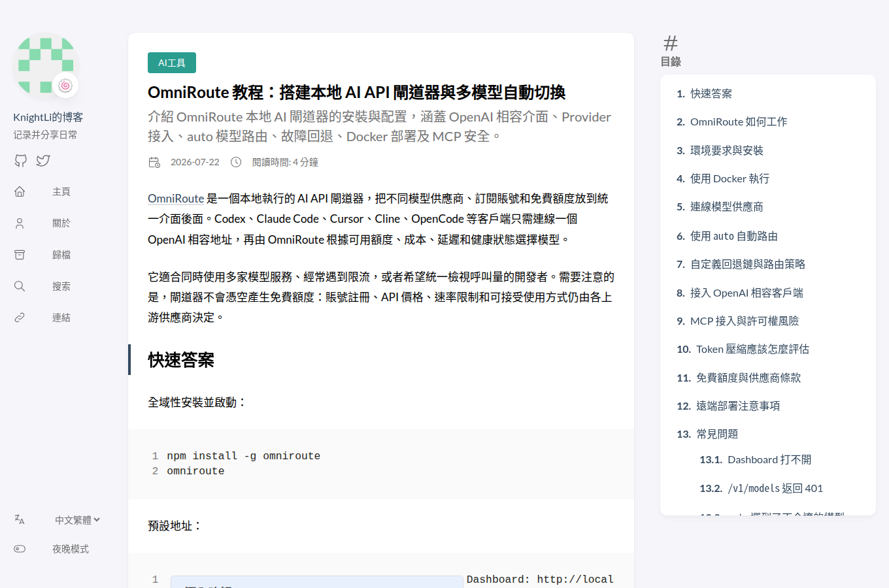Click the spiral emoji badge on avatar
889x588 pixels.
click(65, 85)
